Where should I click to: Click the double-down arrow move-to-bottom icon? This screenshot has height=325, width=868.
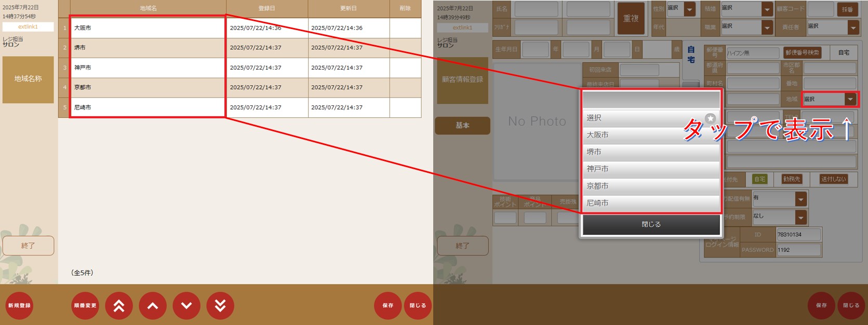tap(220, 306)
